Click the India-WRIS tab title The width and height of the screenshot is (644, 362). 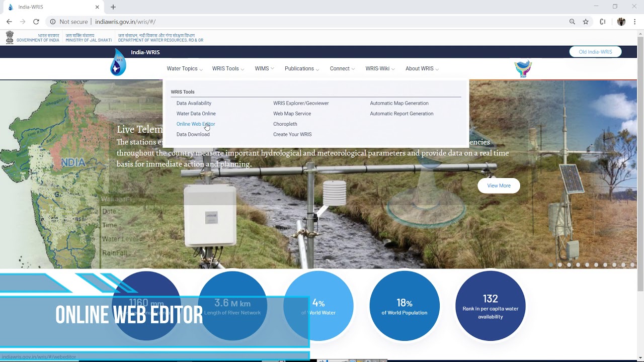click(x=31, y=7)
